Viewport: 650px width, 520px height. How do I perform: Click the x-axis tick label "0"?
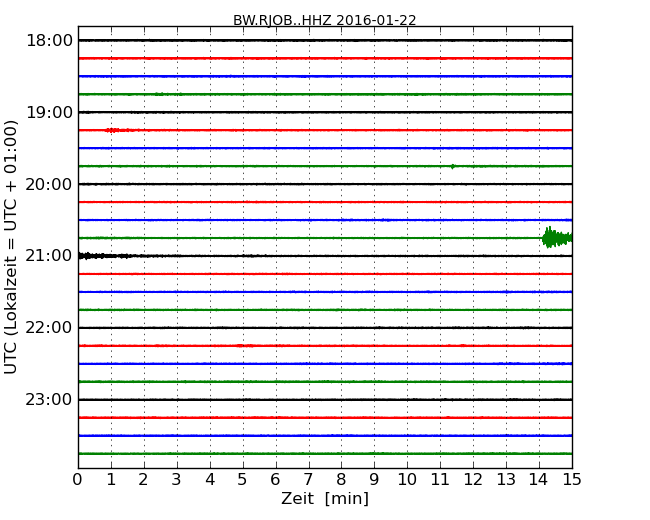(78, 480)
